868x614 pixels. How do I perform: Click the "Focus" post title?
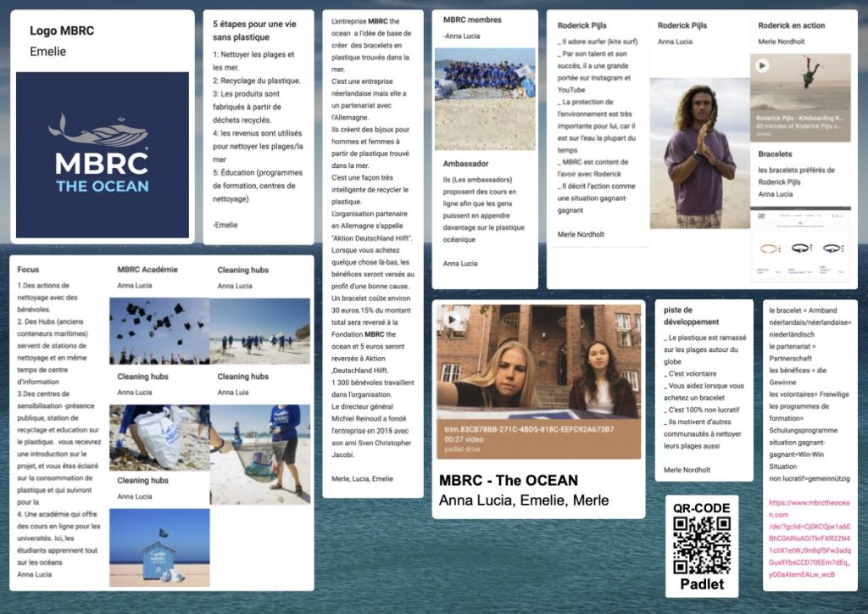tap(28, 270)
